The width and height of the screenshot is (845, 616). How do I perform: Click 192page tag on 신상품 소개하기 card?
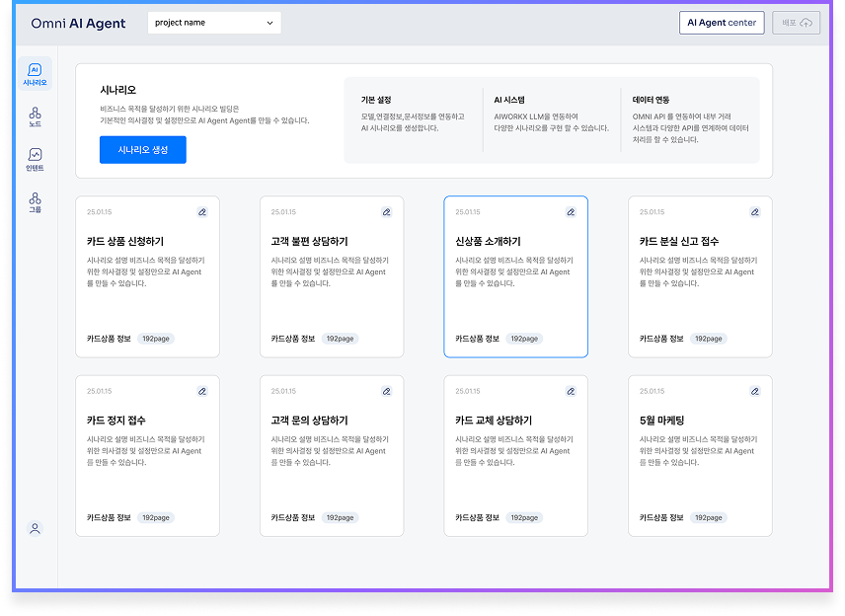(524, 339)
